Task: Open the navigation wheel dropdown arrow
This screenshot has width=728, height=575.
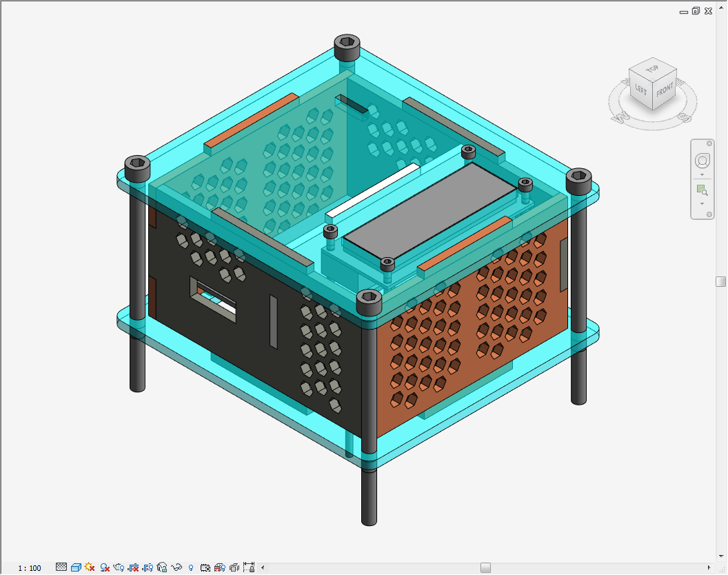Action: click(702, 174)
